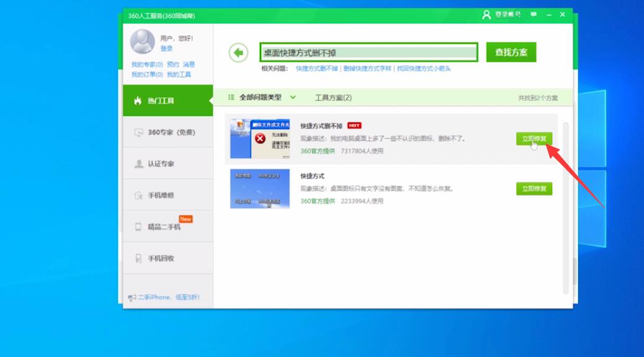
Task: Click the 查找方案 search button
Action: tap(511, 53)
